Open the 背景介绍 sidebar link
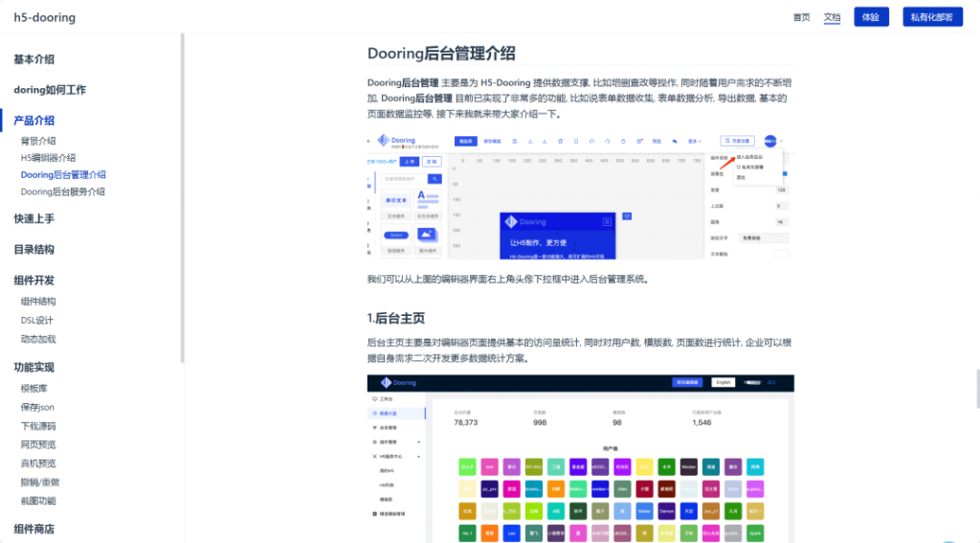This screenshot has width=980, height=543. pos(38,141)
